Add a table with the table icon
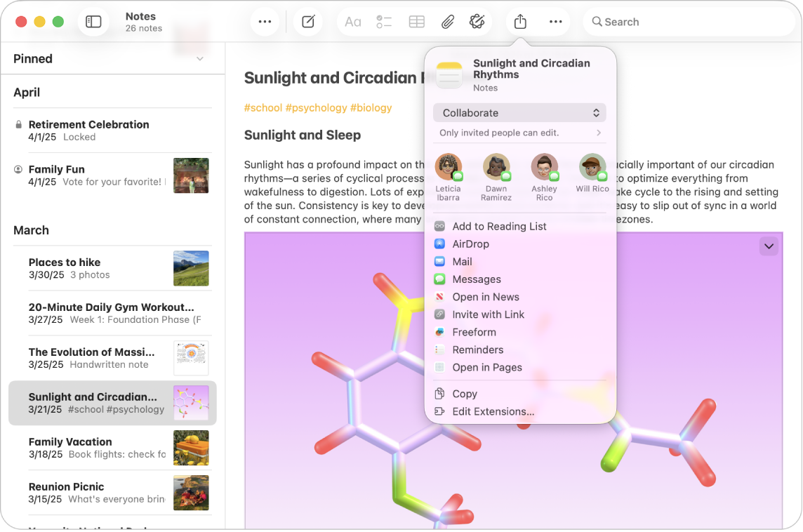Viewport: 803px width, 532px height. 416,22
